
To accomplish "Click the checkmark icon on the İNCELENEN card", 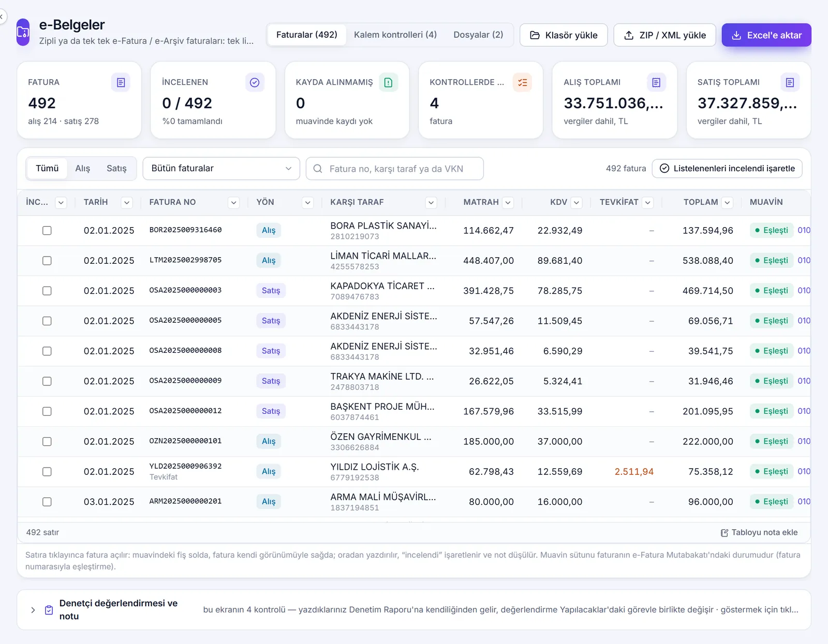I will coord(255,82).
